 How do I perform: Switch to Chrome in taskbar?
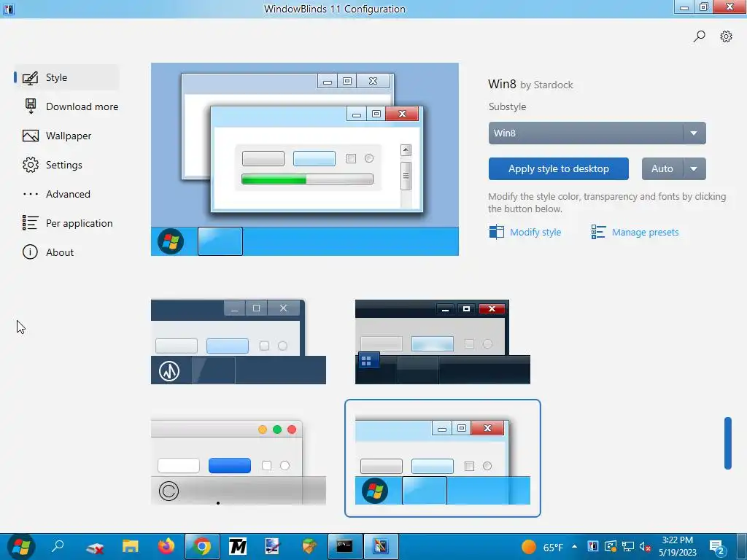click(201, 546)
